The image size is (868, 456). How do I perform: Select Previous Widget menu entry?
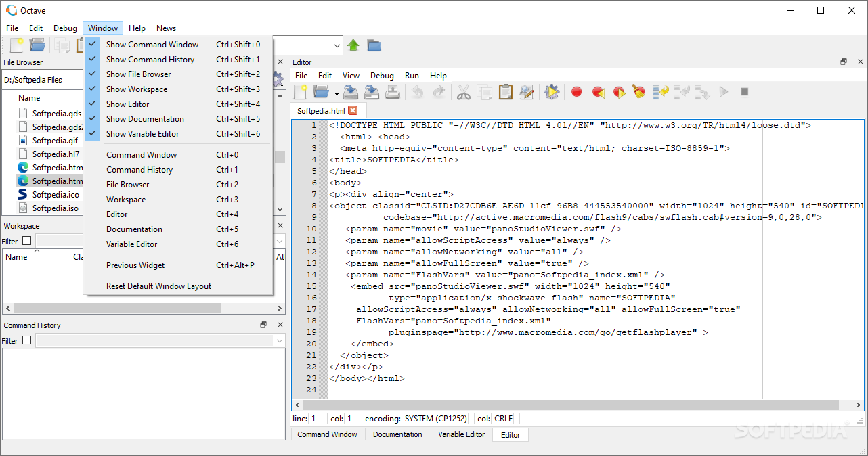pyautogui.click(x=178, y=265)
